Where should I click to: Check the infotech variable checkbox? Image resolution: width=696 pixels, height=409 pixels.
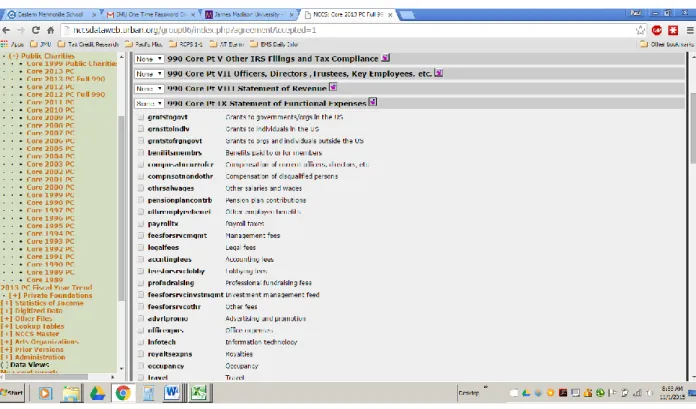pos(141,342)
